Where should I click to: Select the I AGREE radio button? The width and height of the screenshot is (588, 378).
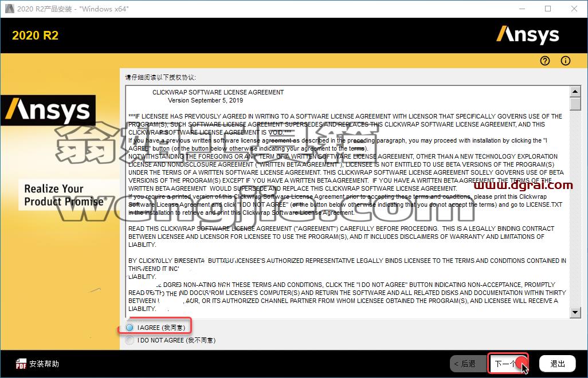[x=130, y=328]
